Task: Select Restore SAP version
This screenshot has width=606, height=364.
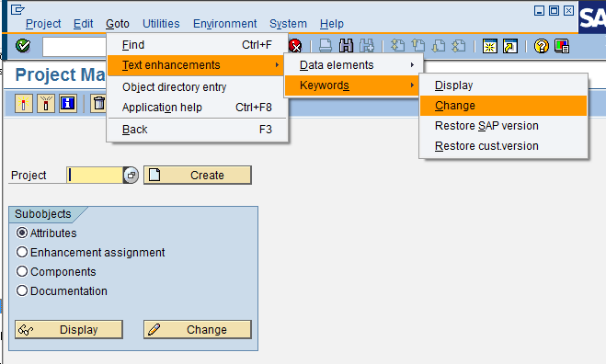Action: pos(503,126)
